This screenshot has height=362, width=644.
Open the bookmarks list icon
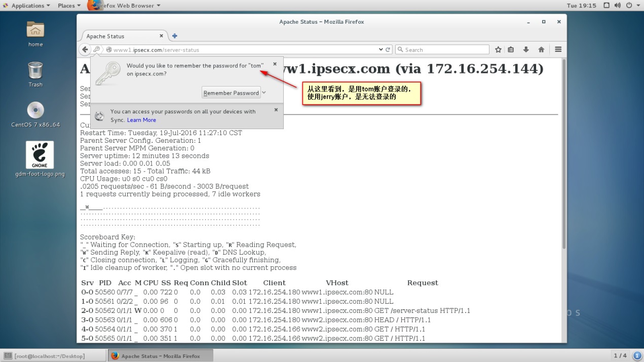[511, 50]
